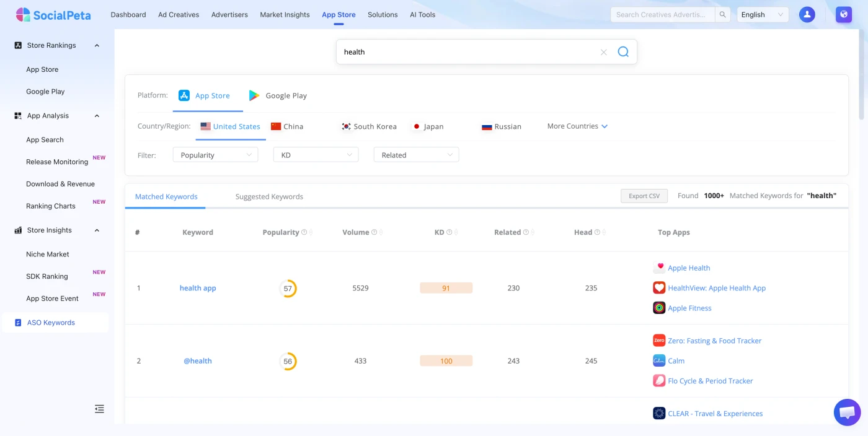The width and height of the screenshot is (868, 436).
Task: Click the purple globe icon top right
Action: pos(844,15)
